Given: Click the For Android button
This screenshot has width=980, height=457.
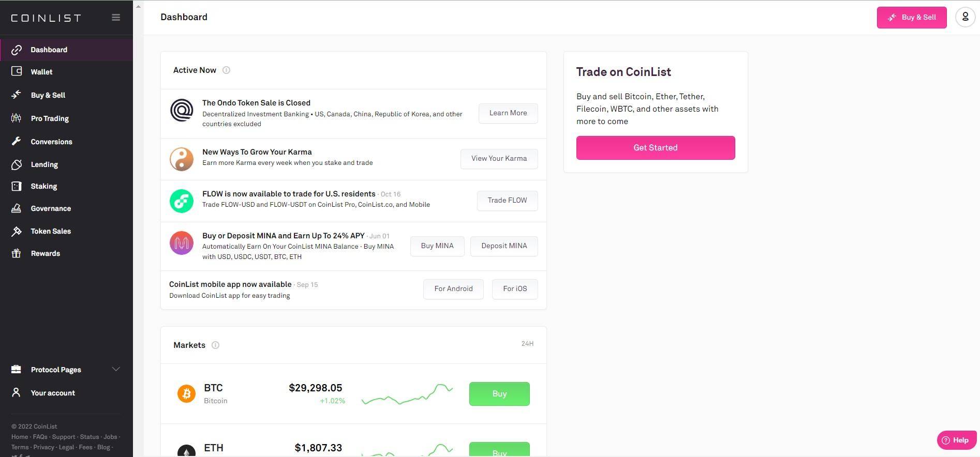Looking at the screenshot, I should click(453, 289).
